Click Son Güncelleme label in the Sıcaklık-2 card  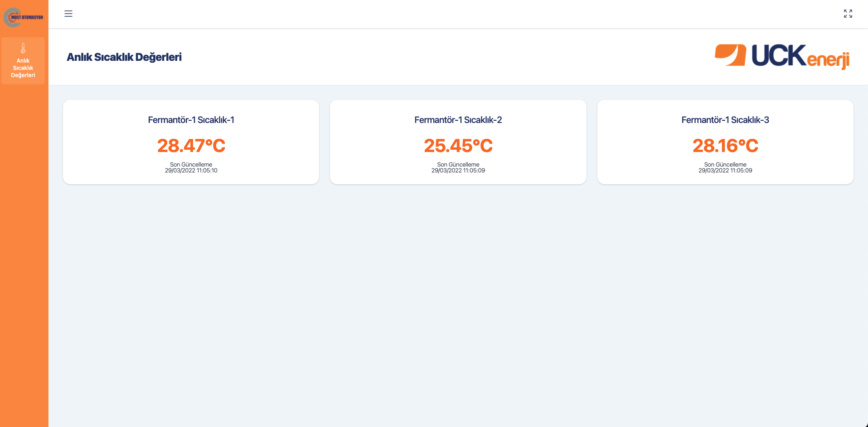point(458,164)
